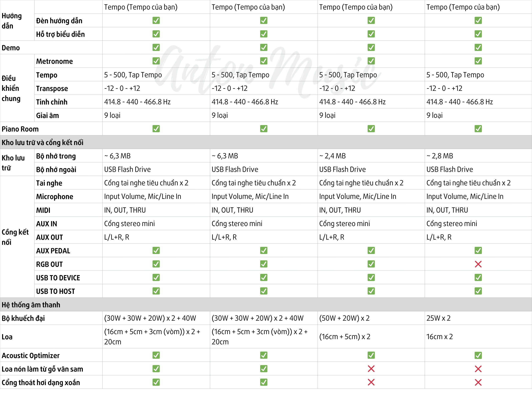Click the 'Microphone' row label
Screen dimensions: 532x399
pos(55,197)
